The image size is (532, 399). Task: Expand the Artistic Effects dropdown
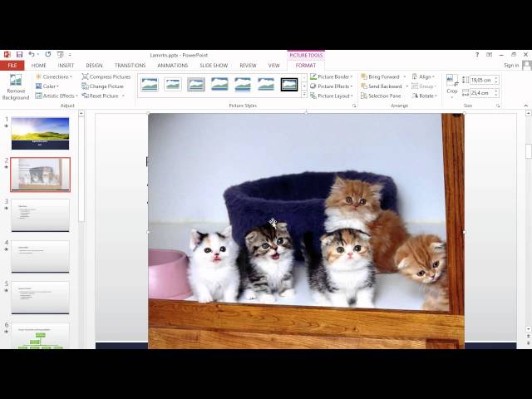coord(58,96)
